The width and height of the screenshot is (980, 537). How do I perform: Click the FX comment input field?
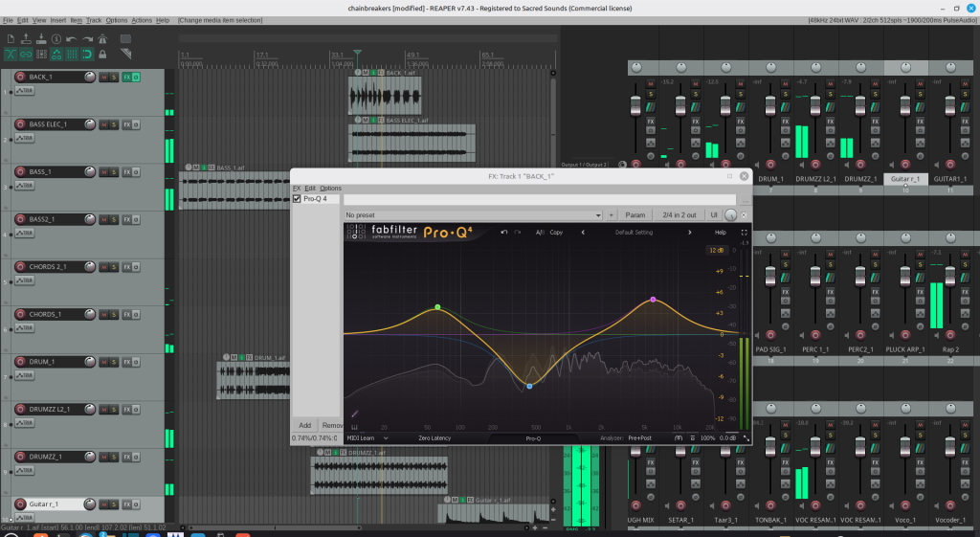540,200
